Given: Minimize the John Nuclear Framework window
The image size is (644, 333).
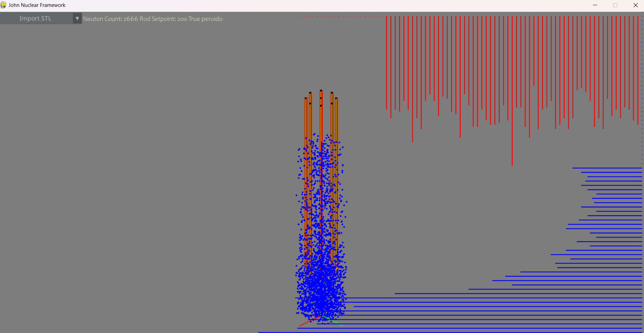Looking at the screenshot, I should [x=595, y=5].
